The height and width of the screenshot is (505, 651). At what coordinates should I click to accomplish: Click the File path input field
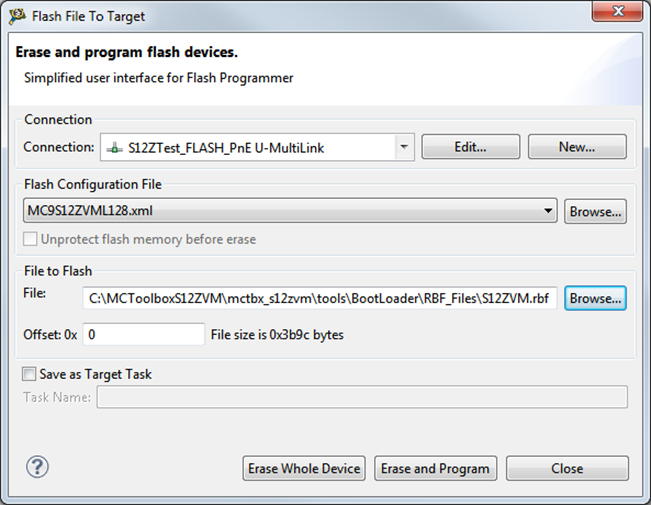pos(320,297)
